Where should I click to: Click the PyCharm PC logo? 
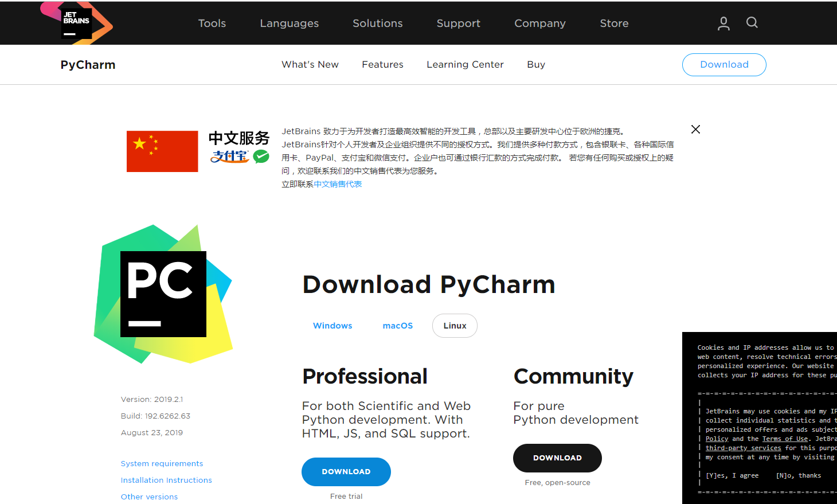(x=163, y=294)
